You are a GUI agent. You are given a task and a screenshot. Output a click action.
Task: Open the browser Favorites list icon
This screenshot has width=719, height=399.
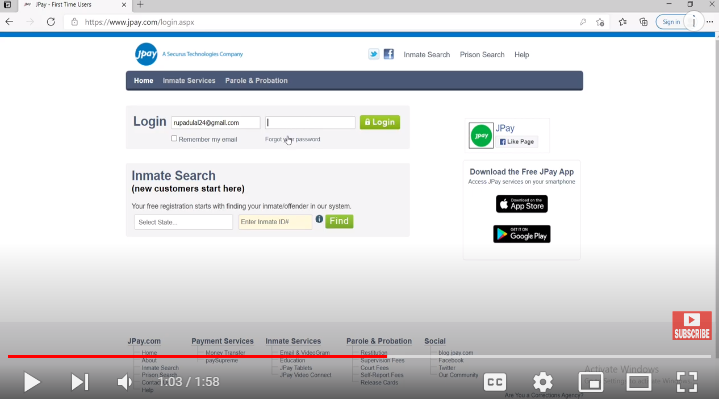[622, 22]
